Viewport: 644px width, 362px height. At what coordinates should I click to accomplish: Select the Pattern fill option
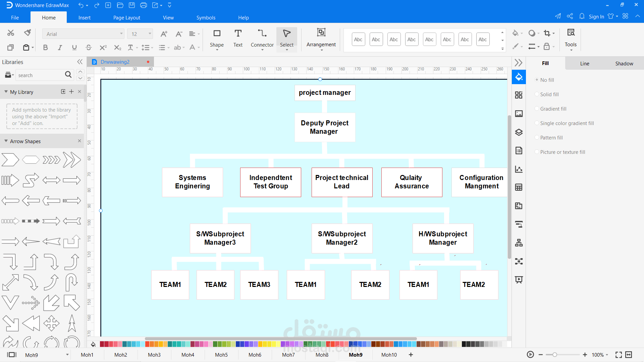click(548, 138)
